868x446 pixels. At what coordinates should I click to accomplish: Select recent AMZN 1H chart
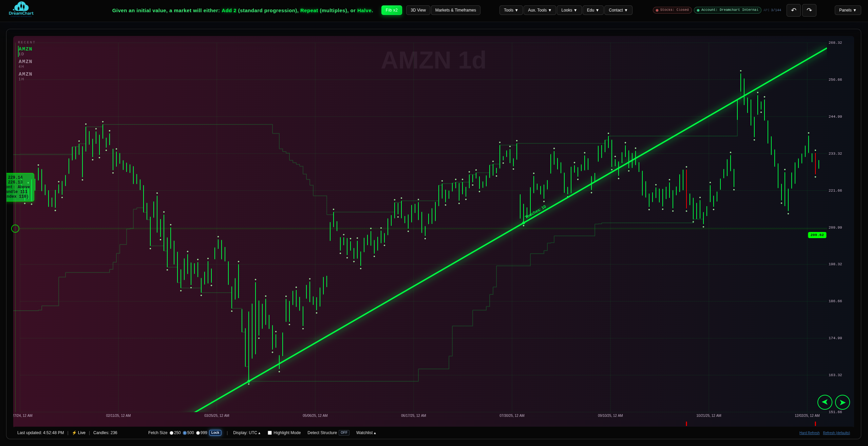25,76
